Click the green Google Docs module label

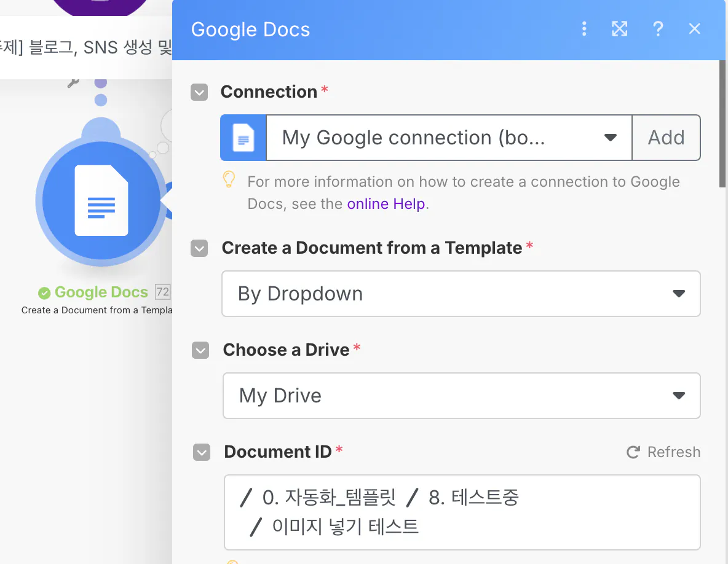(x=101, y=292)
